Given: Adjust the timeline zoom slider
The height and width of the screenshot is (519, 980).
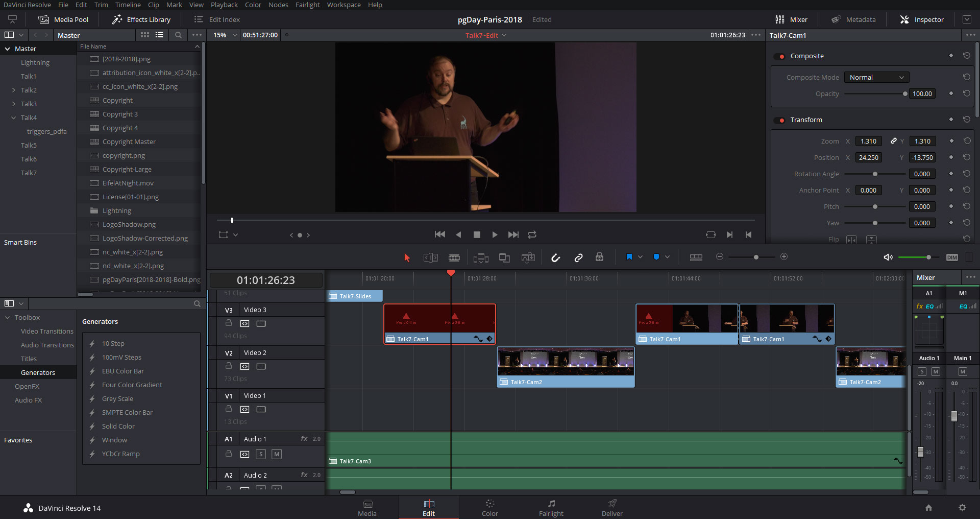Looking at the screenshot, I should [756, 257].
